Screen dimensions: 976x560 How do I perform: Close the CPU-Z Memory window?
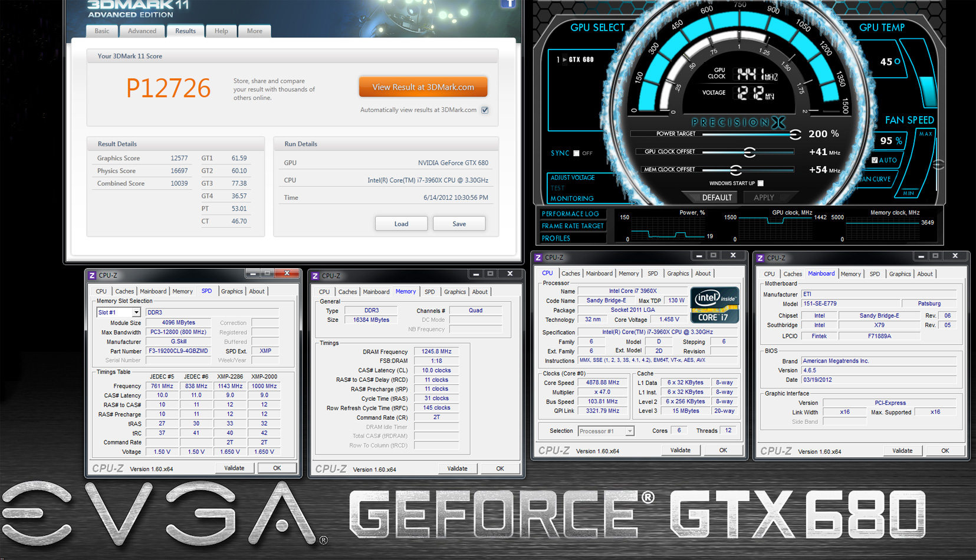pos(510,274)
